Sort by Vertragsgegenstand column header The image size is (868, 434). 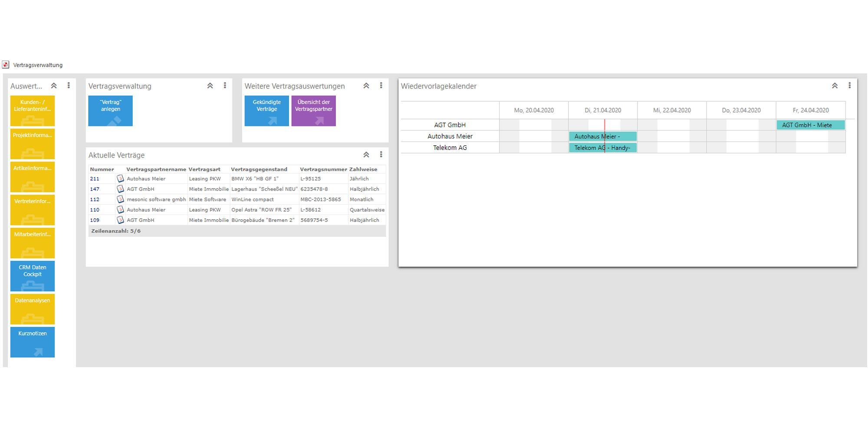point(259,169)
